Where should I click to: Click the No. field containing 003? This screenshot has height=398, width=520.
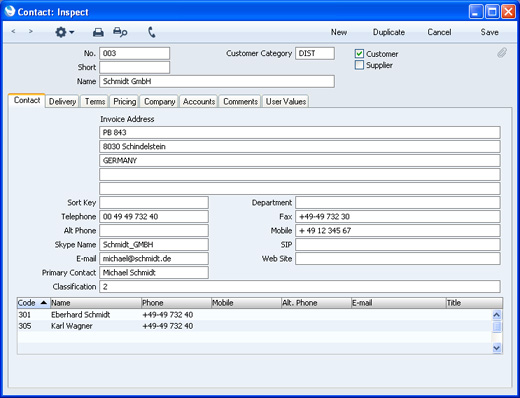click(134, 53)
